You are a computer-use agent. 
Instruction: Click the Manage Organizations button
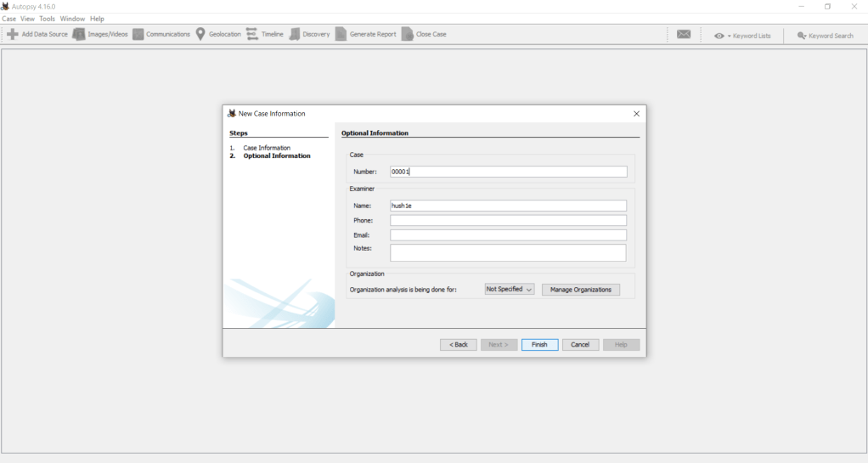[x=580, y=290]
